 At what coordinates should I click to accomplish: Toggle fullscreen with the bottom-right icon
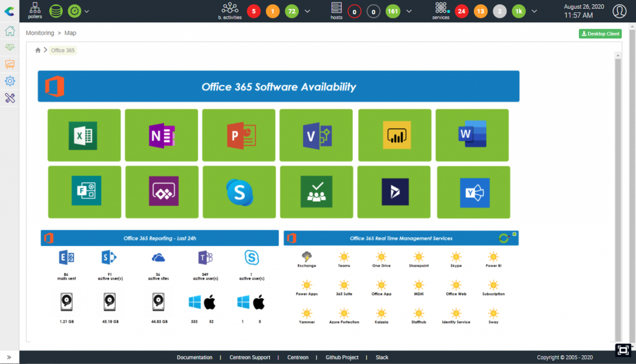pyautogui.click(x=623, y=350)
